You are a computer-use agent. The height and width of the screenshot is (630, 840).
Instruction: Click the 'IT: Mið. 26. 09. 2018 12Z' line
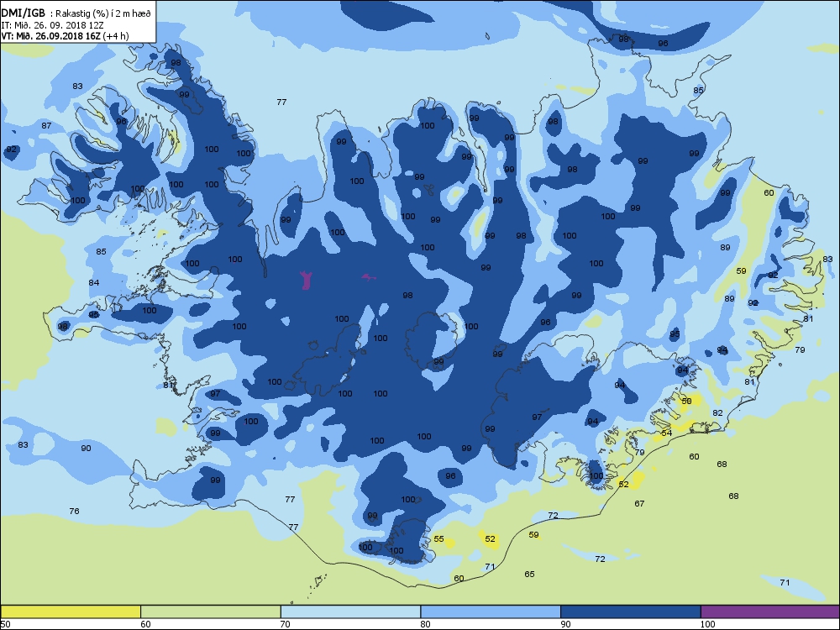[50, 24]
